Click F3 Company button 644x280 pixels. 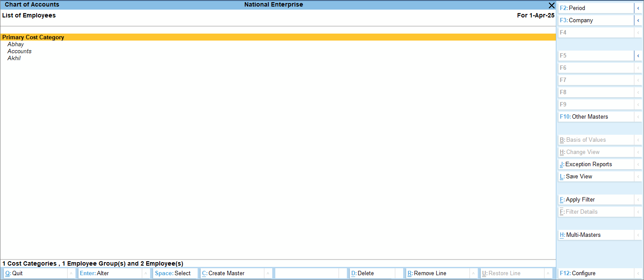[x=596, y=20]
